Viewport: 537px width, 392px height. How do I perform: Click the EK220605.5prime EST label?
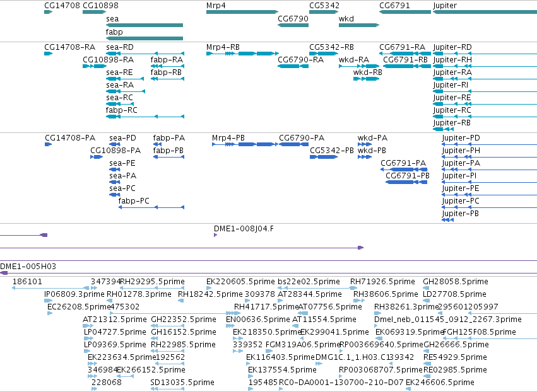[x=241, y=282]
